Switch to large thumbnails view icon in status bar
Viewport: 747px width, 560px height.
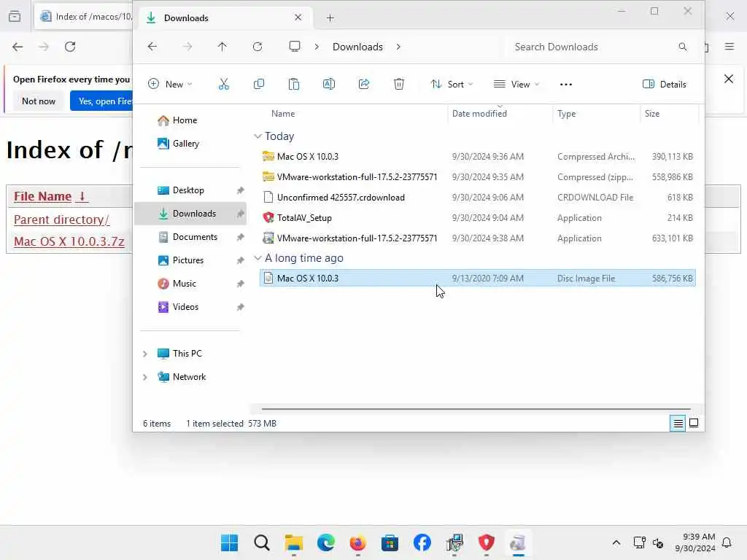pyautogui.click(x=694, y=423)
